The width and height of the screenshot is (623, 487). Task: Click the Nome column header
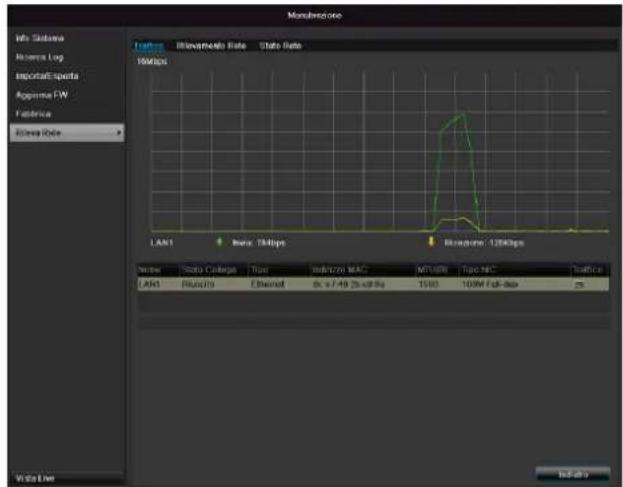click(x=149, y=270)
